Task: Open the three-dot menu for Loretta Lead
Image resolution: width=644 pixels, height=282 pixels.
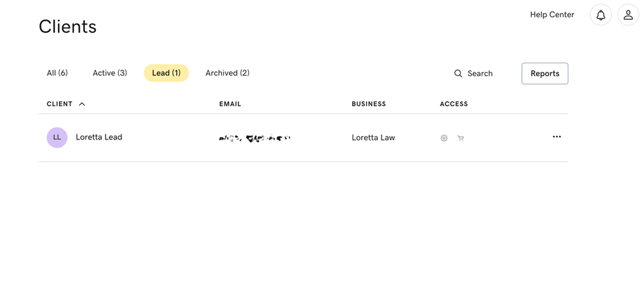Action: [557, 137]
